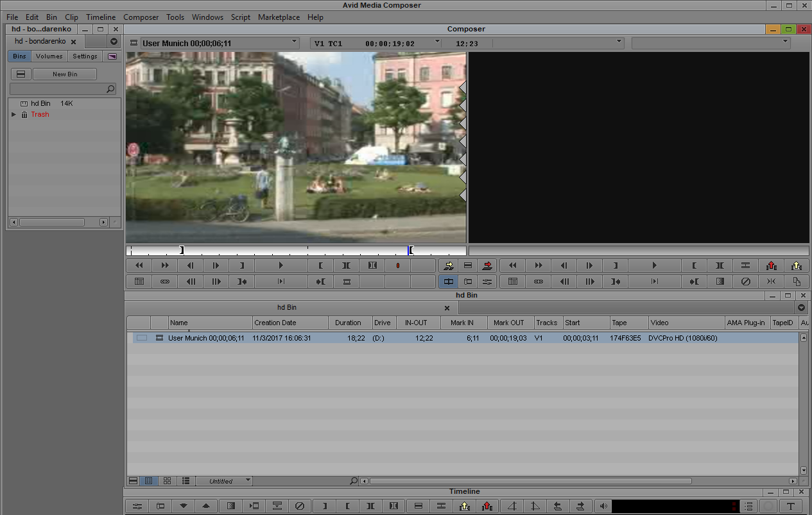812x515 pixels.
Task: Click Fast Forward in the source monitor
Action: pyautogui.click(x=165, y=266)
